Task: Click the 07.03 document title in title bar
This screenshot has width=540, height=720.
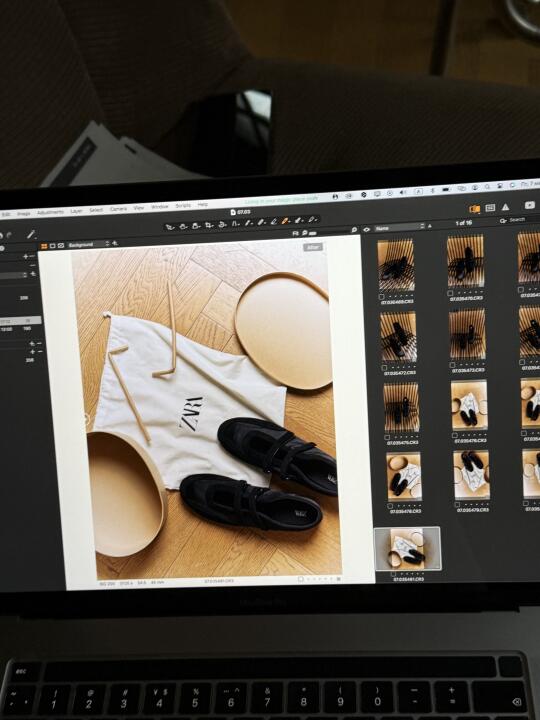Action: tap(241, 212)
